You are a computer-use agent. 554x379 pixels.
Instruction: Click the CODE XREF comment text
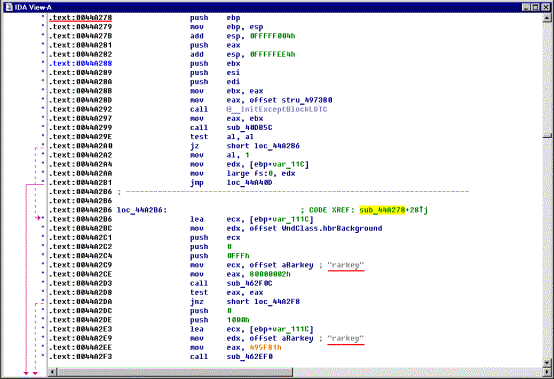pyautogui.click(x=364, y=210)
